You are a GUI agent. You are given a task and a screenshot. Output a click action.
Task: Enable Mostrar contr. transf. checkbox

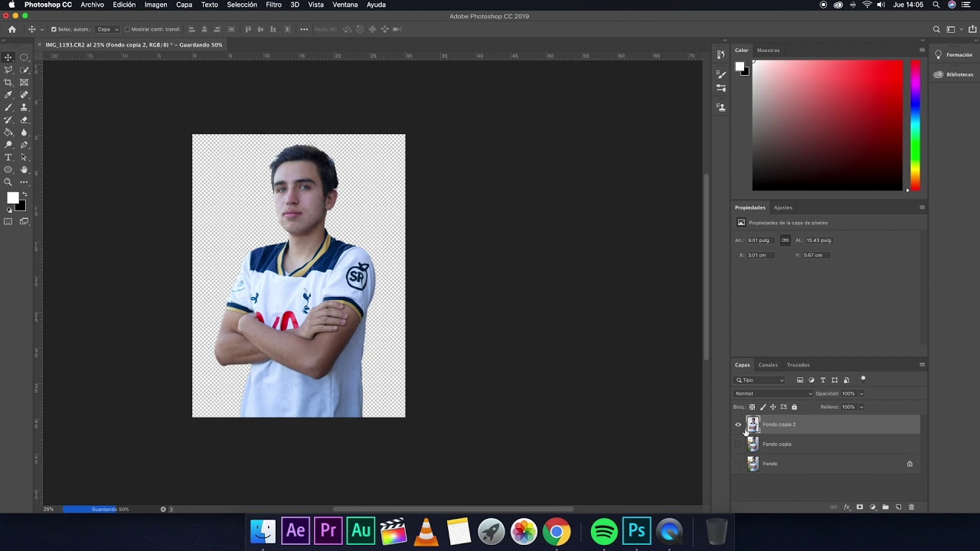click(127, 29)
